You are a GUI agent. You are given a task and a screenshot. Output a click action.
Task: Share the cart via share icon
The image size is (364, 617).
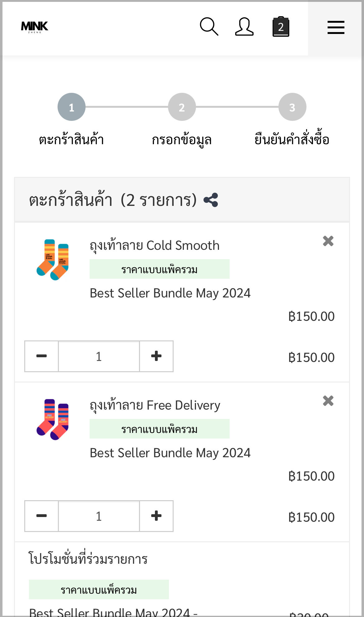tap(211, 200)
